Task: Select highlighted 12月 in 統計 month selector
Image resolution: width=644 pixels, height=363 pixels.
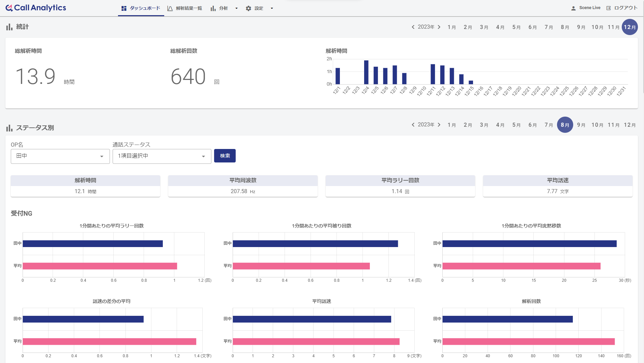Action: [x=630, y=27]
